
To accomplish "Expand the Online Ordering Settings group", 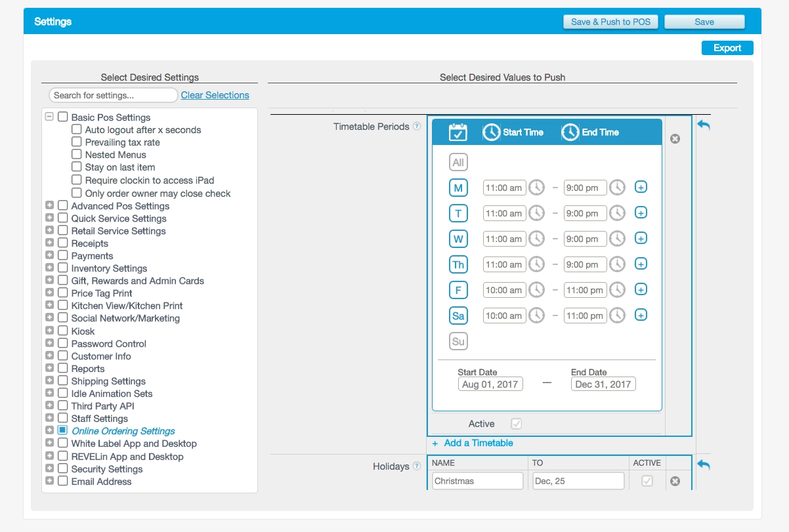I will point(49,430).
